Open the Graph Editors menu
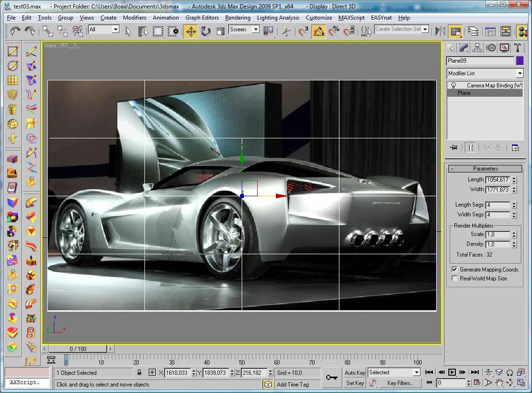The image size is (532, 393). [x=202, y=18]
